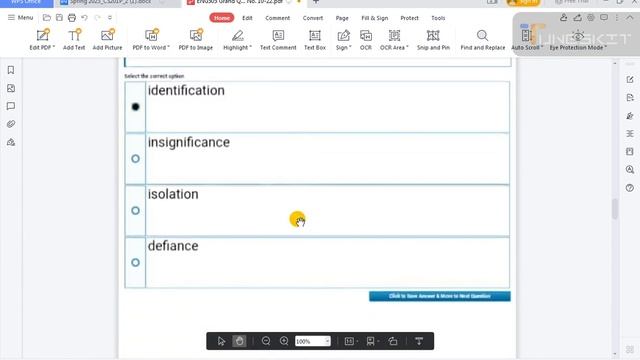Toggle Eye Protection Mode
This screenshot has width=640, height=360.
[x=578, y=40]
